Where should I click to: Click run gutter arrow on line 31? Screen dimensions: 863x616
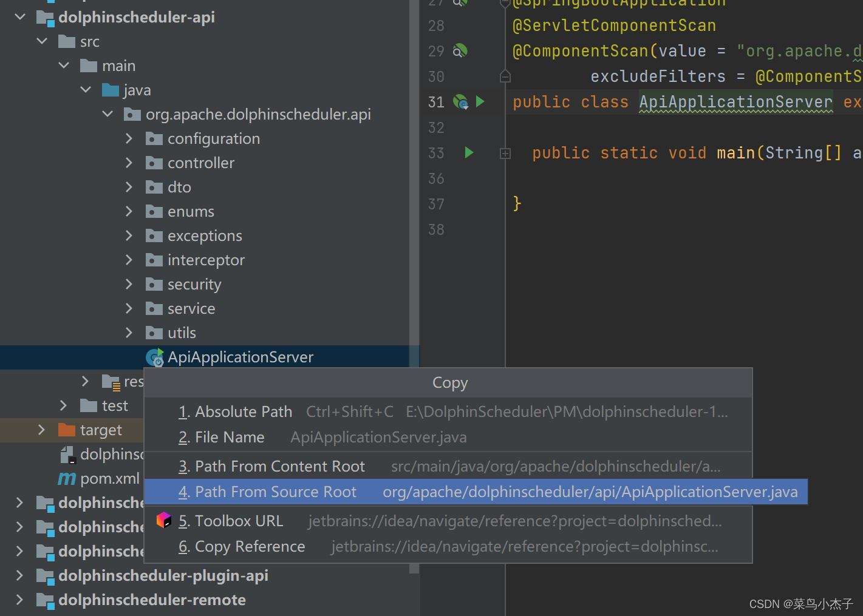click(480, 101)
